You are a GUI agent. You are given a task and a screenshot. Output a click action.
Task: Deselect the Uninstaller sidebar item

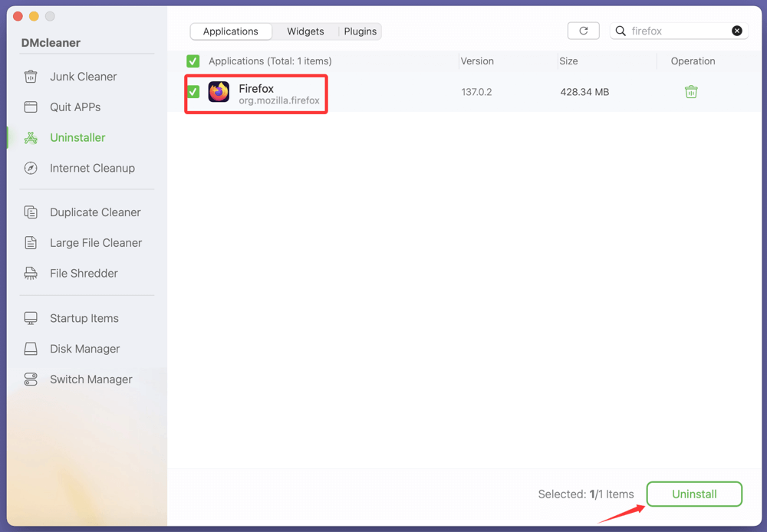click(77, 137)
